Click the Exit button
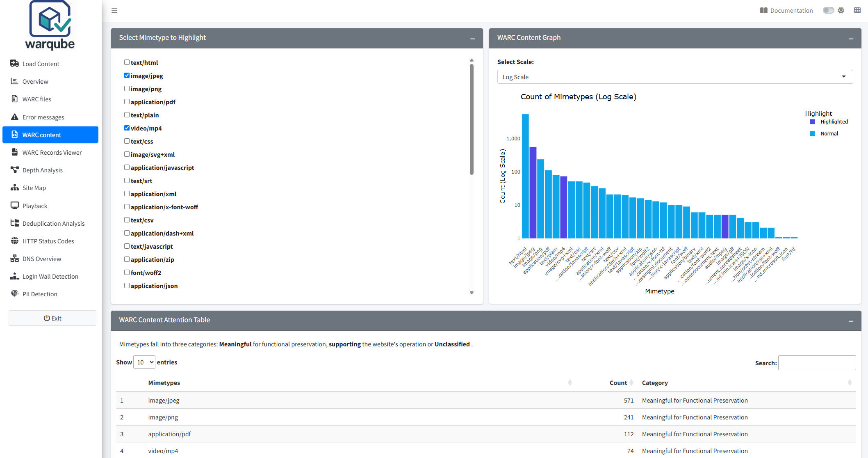868x458 pixels. pos(52,318)
